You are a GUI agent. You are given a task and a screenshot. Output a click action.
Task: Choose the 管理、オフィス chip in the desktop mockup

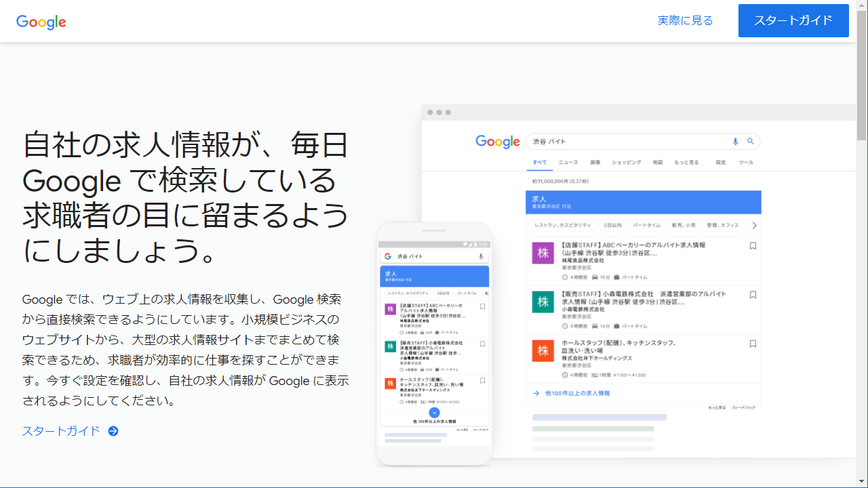point(723,225)
